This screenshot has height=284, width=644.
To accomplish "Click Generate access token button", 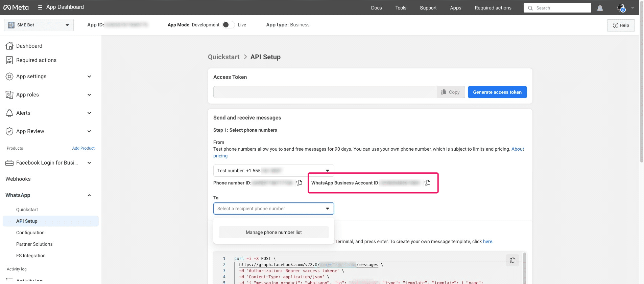I will pos(497,92).
